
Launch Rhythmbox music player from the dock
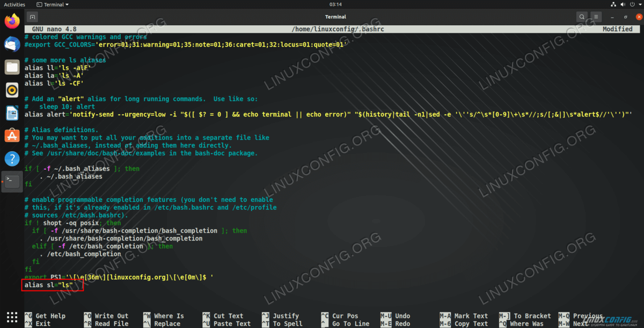[12, 90]
